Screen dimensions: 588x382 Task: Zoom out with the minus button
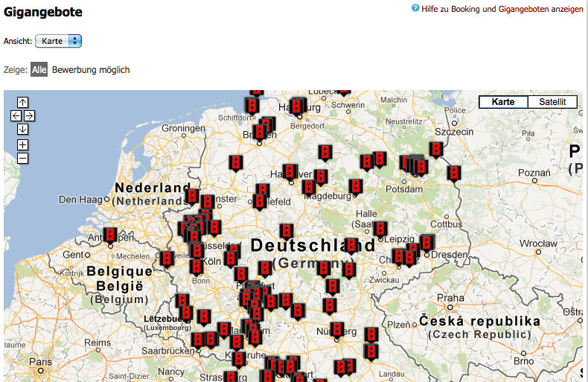(x=22, y=159)
